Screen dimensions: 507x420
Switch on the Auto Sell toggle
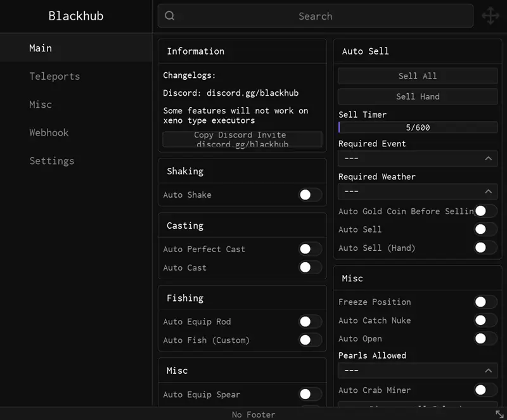click(485, 229)
